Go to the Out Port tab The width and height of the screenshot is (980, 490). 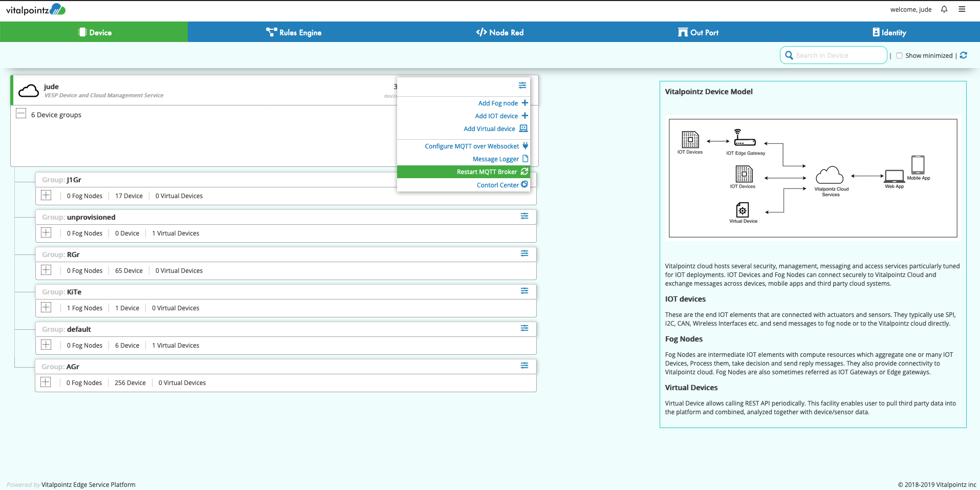[x=698, y=32]
